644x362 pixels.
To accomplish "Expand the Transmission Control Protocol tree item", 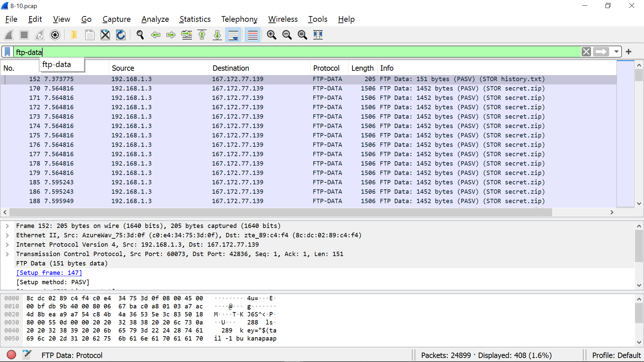I will click(x=7, y=254).
